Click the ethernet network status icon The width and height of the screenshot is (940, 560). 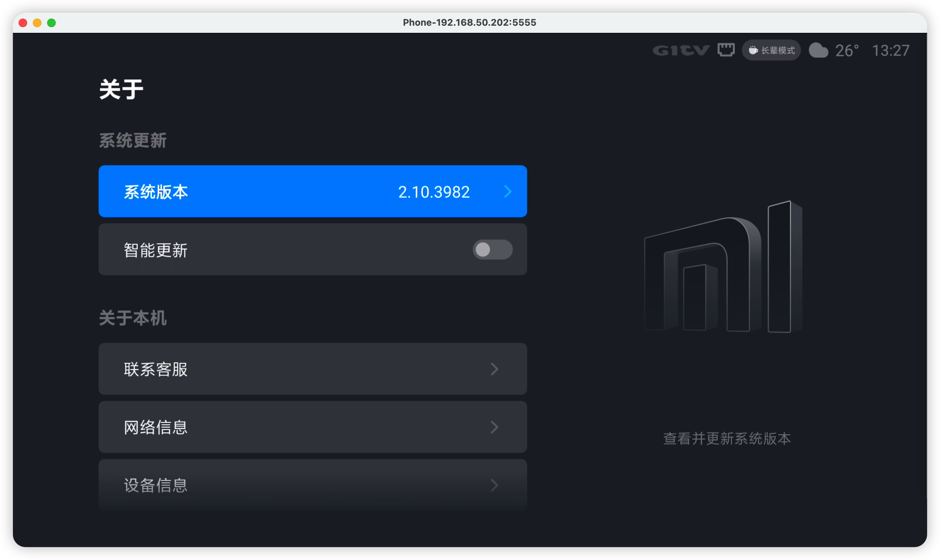(x=726, y=50)
